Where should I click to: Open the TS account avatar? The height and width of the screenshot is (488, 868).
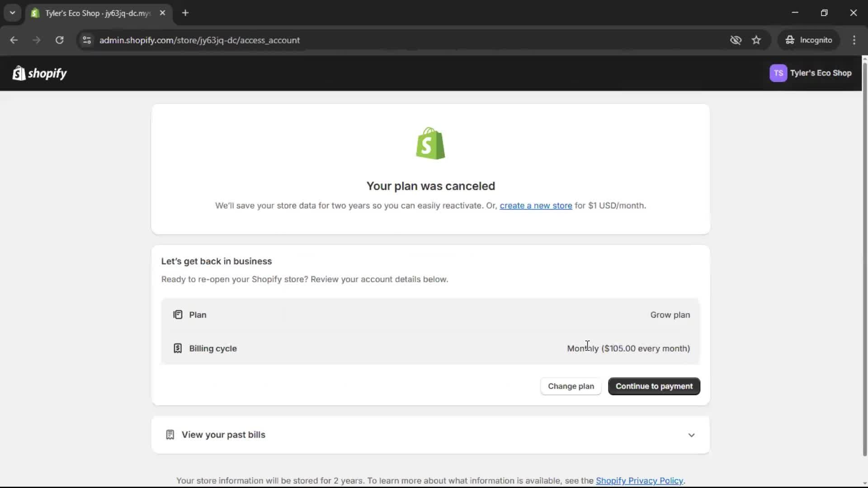pyautogui.click(x=778, y=73)
